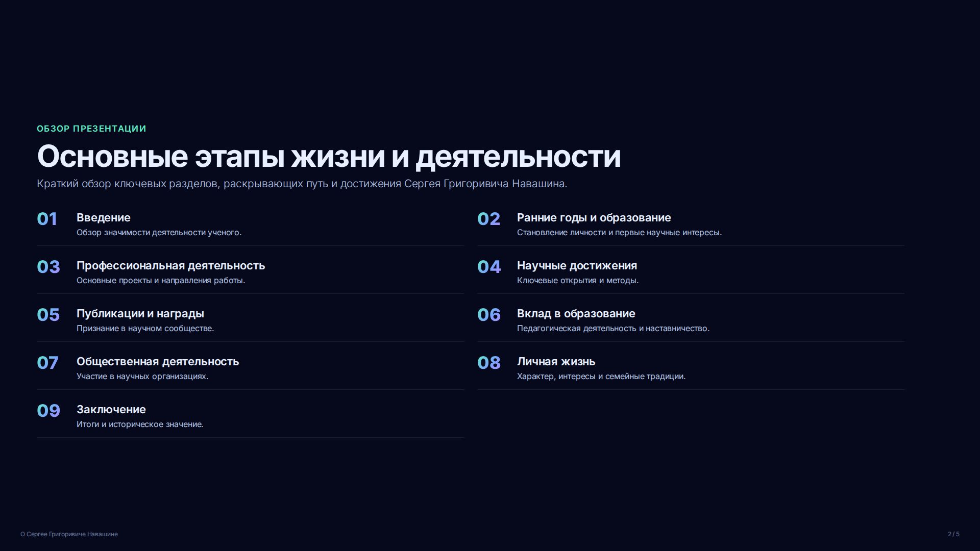Click 'Признание в научном сообществе.'
Image resolution: width=980 pixels, height=551 pixels.
click(x=145, y=329)
